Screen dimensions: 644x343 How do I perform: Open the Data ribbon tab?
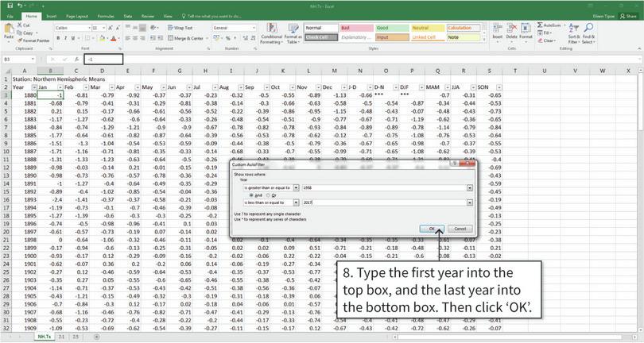pyautogui.click(x=129, y=15)
